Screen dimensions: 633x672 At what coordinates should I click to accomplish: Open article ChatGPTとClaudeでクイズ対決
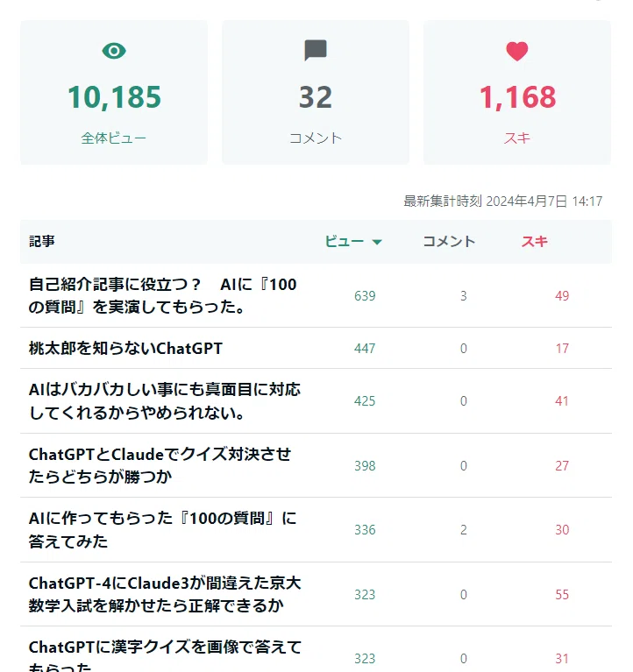[x=160, y=465]
